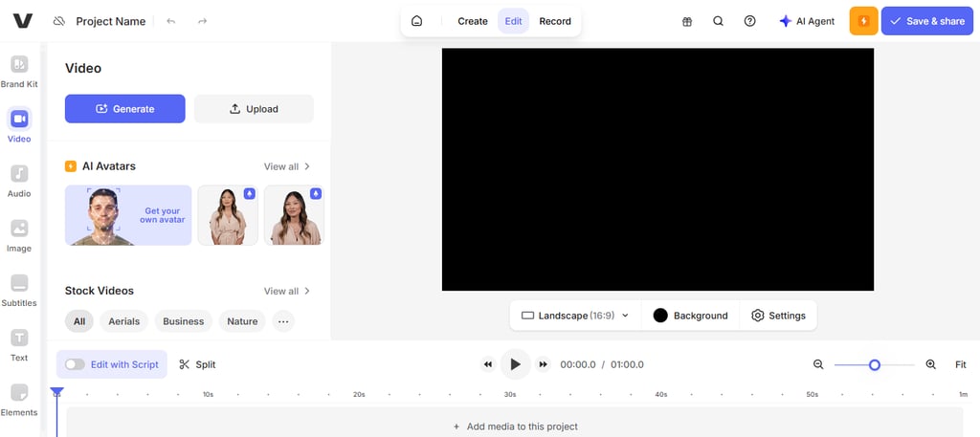Fit timeline to view

click(x=961, y=364)
